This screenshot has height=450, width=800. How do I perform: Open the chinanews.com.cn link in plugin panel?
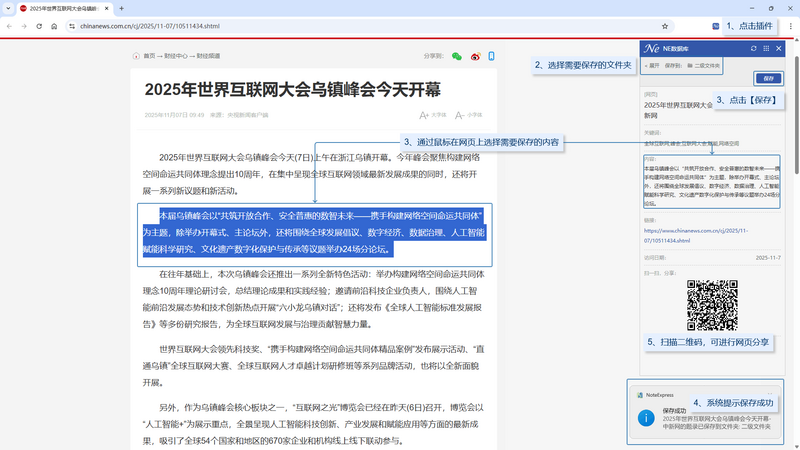(x=696, y=235)
